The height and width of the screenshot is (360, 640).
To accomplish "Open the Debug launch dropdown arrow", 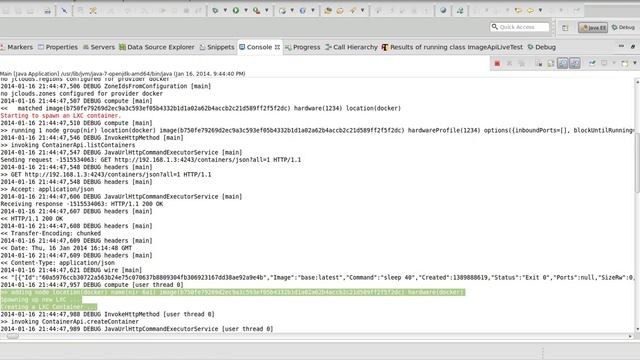I will click(225, 10).
